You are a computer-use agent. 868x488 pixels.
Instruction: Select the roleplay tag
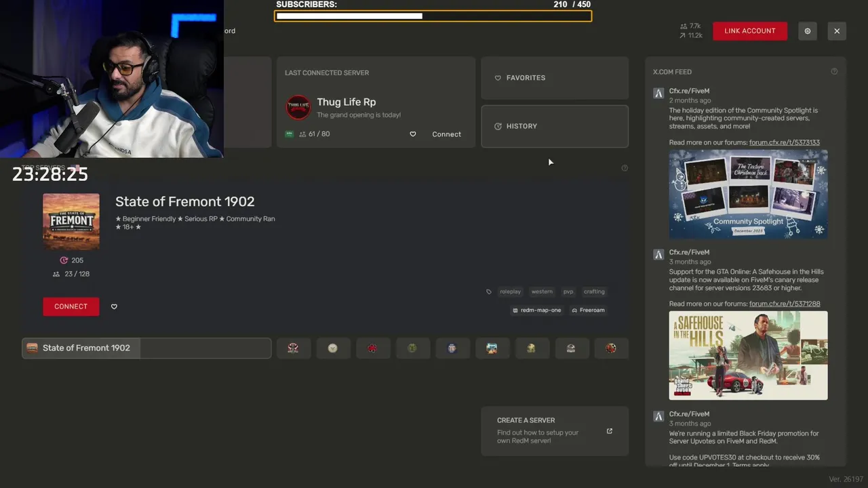point(510,291)
